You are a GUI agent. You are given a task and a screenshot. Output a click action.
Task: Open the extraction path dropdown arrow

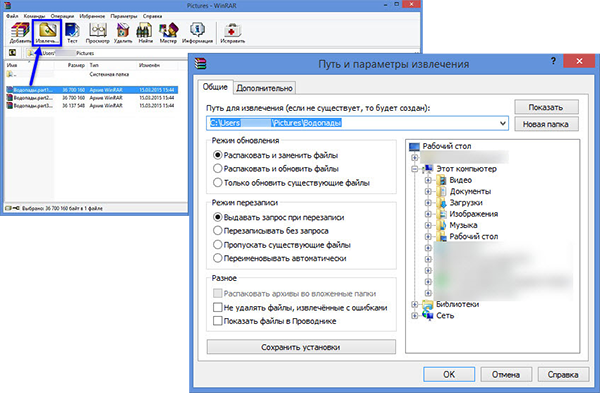pyautogui.click(x=502, y=123)
